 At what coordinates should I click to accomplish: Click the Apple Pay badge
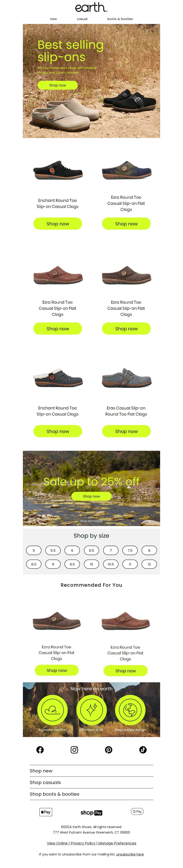(x=46, y=812)
